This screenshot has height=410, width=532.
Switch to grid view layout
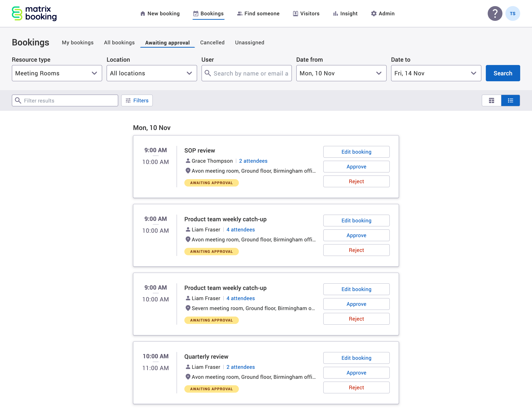(x=491, y=100)
